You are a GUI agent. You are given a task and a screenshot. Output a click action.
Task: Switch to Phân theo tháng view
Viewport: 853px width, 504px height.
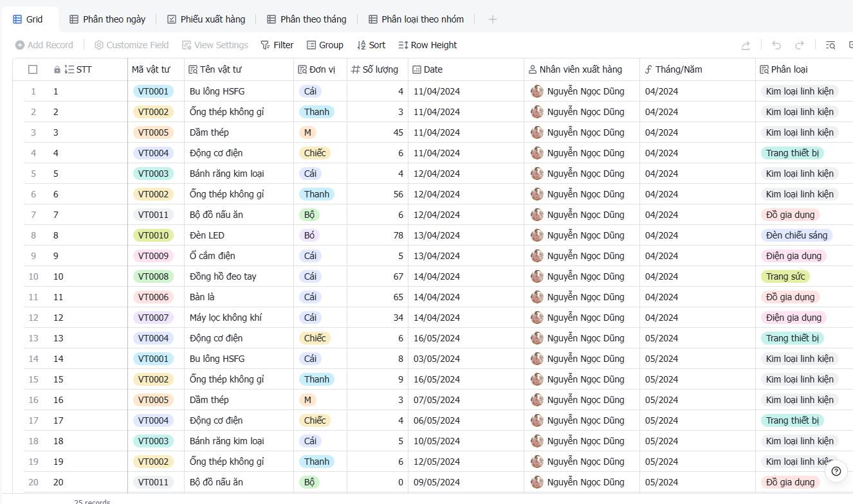point(307,19)
